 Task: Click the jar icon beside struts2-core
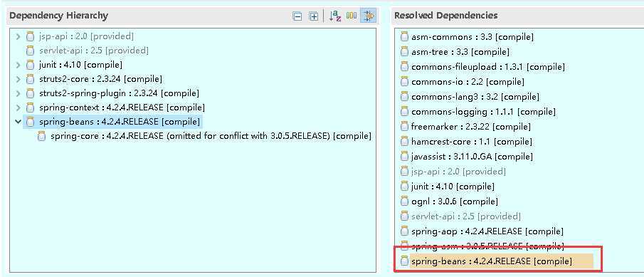tap(30, 79)
